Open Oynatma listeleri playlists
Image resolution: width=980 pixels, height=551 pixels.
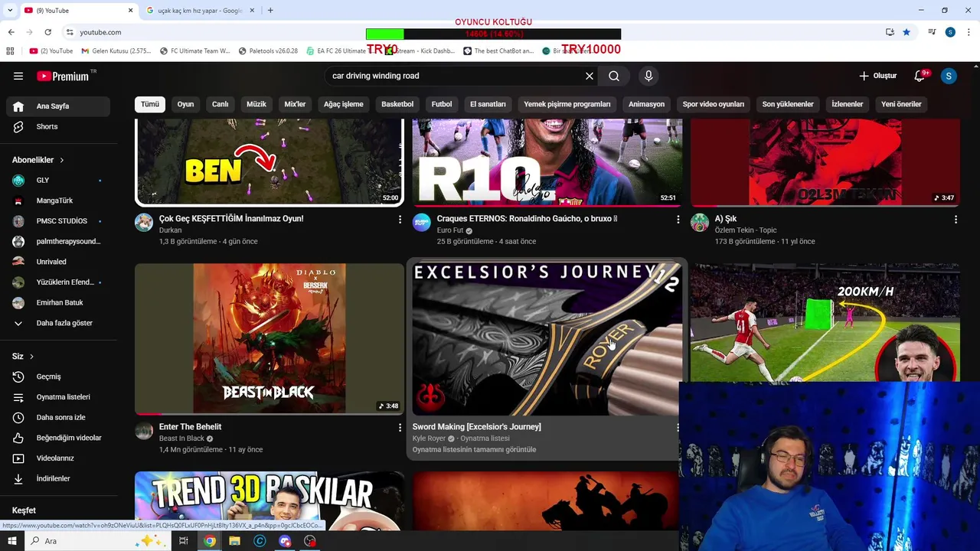pos(58,397)
